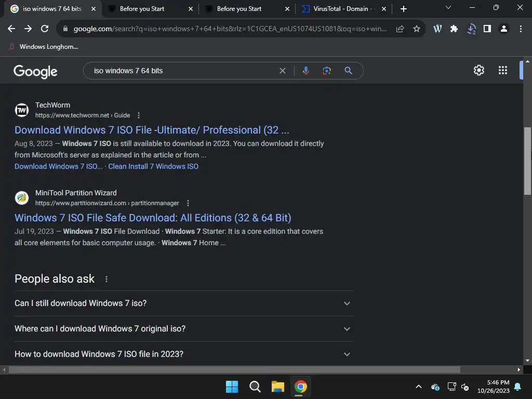Start voice search with the microphone
The height and width of the screenshot is (399, 532).
305,71
